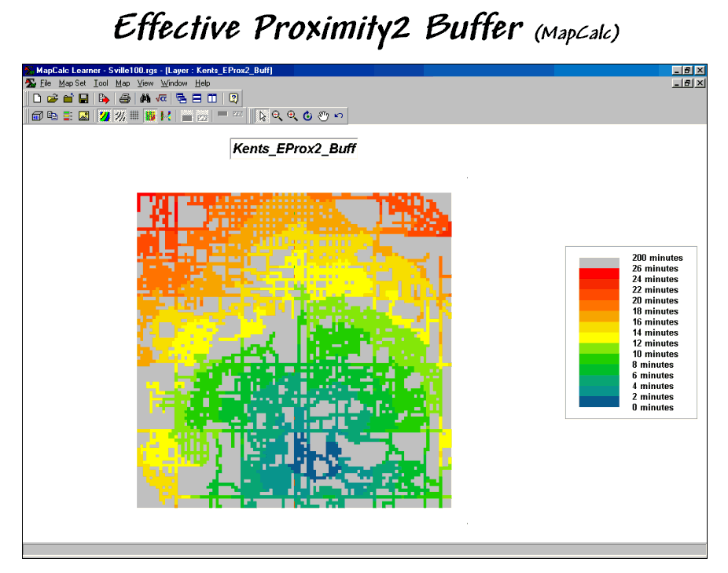Click the Print icon
The image size is (728, 573).
[124, 99]
